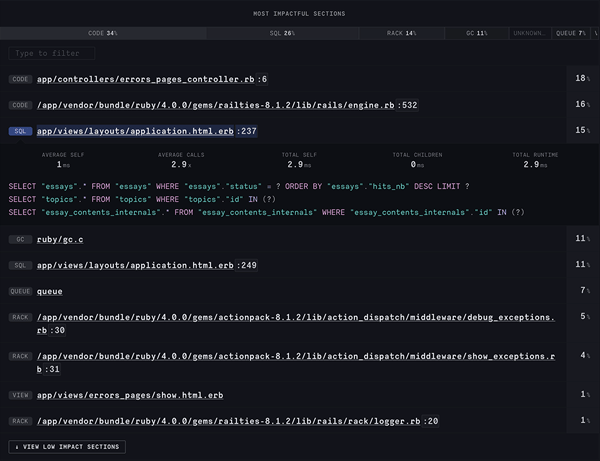Click 18% value on errors_pages_controller row
600x461 pixels.
[x=582, y=78]
